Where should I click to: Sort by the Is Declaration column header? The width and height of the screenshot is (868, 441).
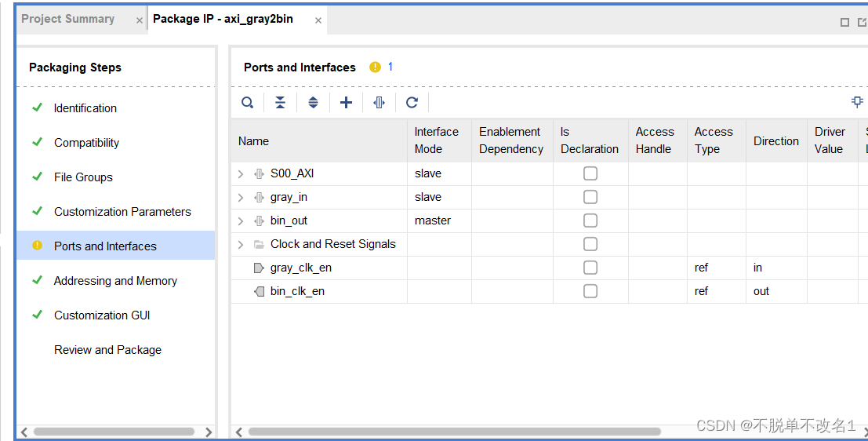point(590,140)
